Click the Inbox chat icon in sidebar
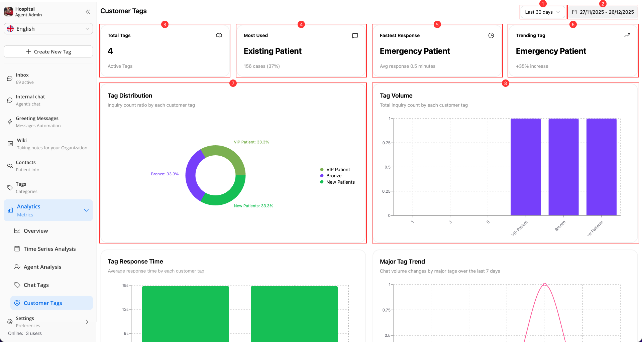The image size is (644, 342). point(9,78)
